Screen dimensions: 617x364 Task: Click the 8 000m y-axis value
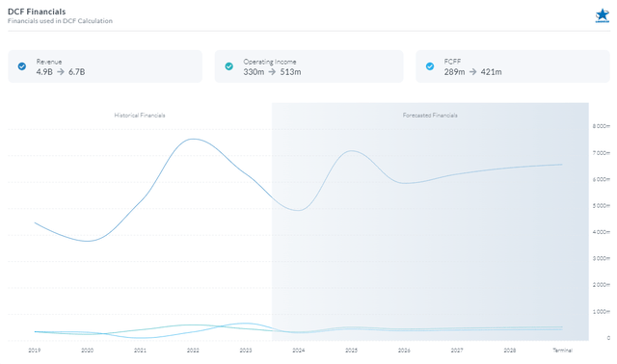coord(601,126)
